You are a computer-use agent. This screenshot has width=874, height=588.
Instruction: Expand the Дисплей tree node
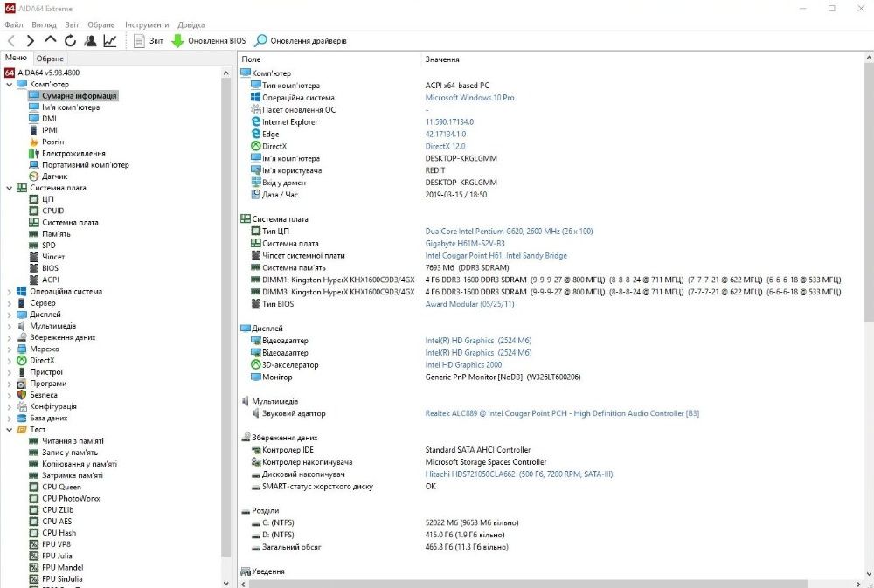(x=9, y=315)
